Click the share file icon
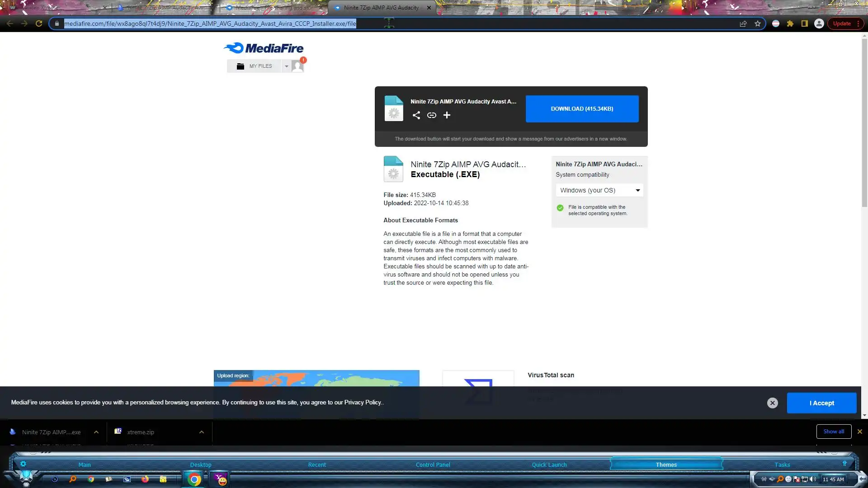 [416, 115]
